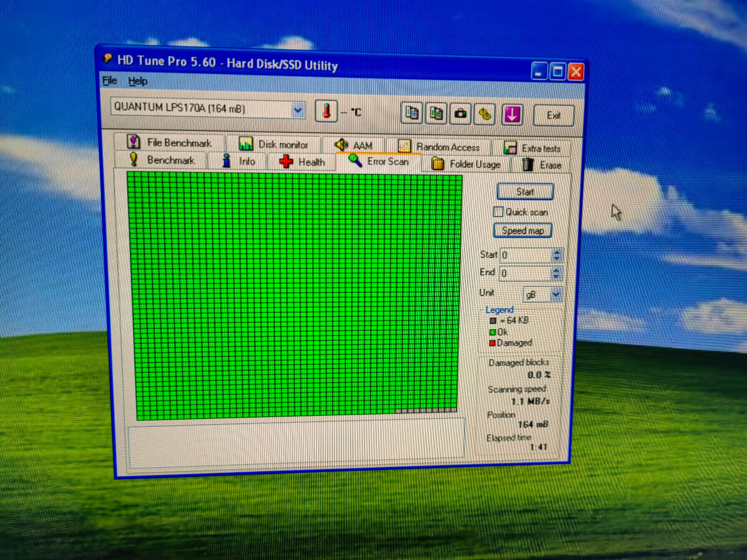This screenshot has height=560, width=747.
Task: Click the empty log box below map
Action: point(296,442)
